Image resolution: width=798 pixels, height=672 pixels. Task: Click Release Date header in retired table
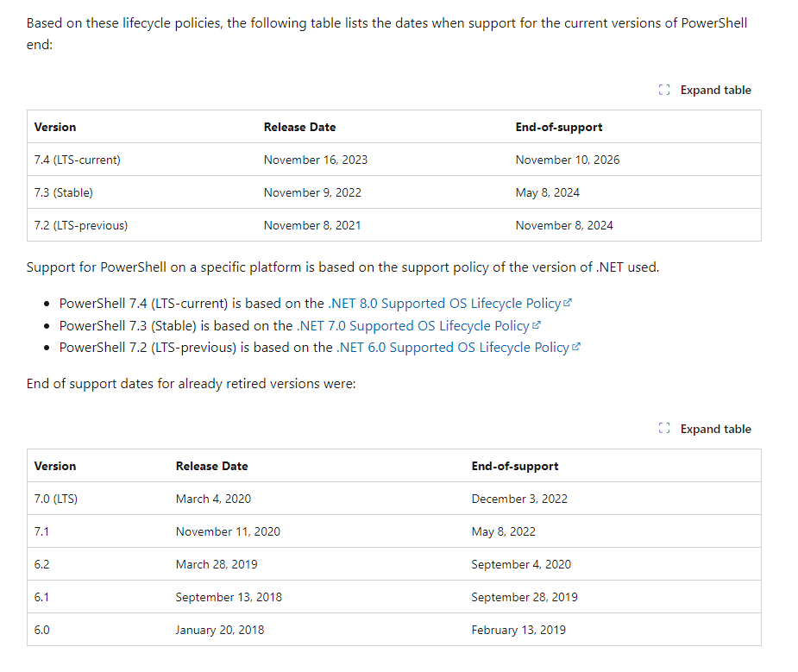click(x=211, y=466)
